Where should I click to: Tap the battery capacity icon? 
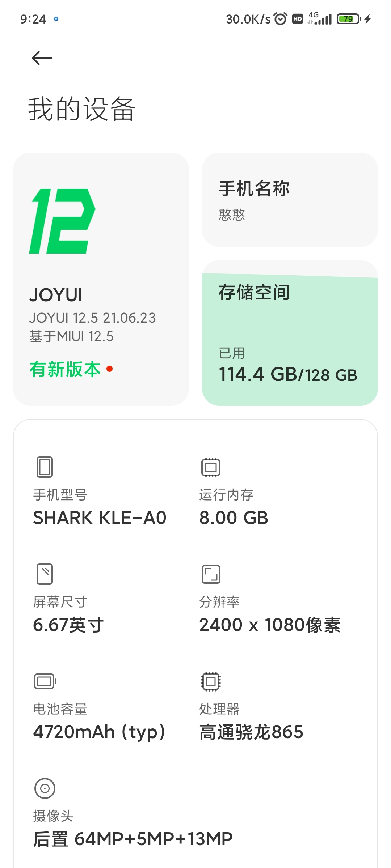[x=45, y=681]
